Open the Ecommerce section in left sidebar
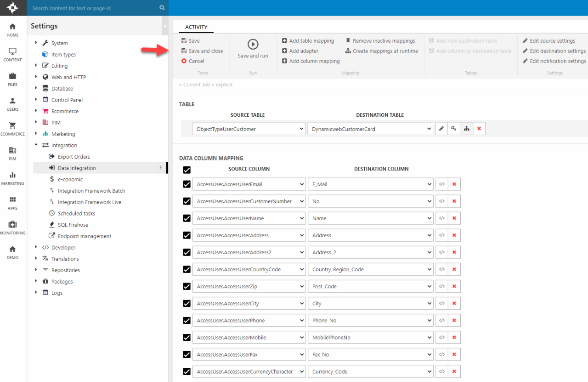Image resolution: width=588 pixels, height=382 pixels. (x=12, y=128)
